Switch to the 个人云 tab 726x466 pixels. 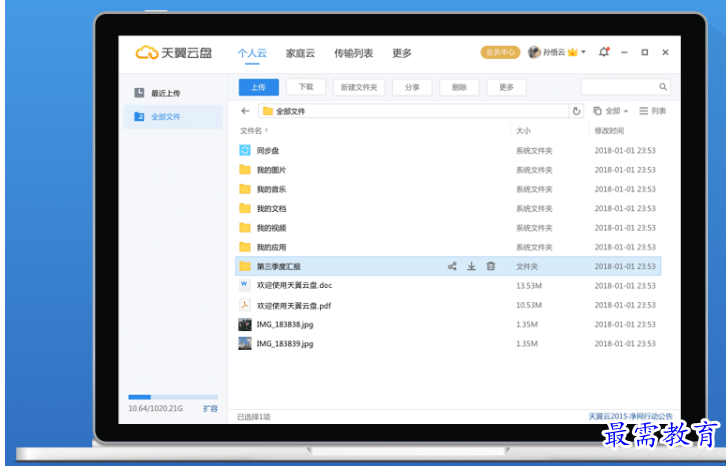coord(252,53)
